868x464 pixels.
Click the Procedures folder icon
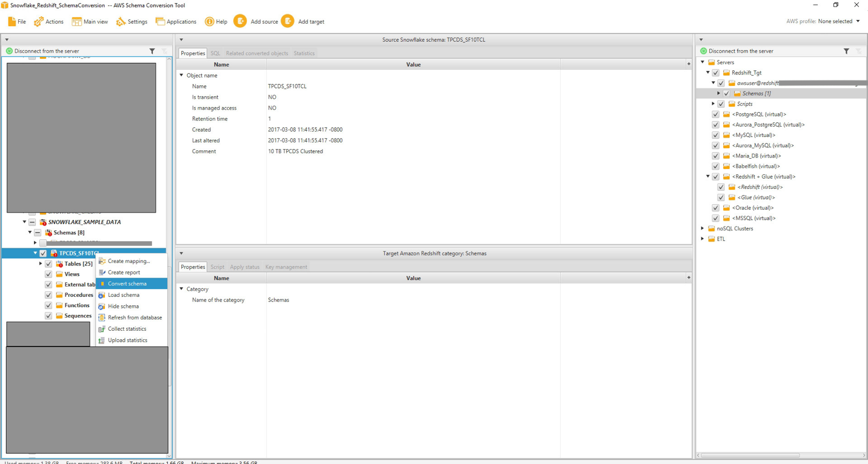(x=59, y=295)
